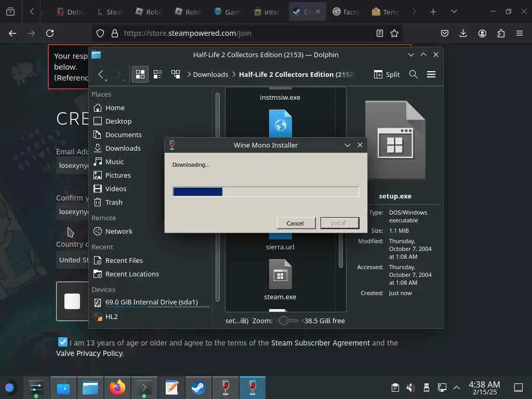Expand the breadcrumb chevron before Half-Life 2 Collectors Edition
The image size is (532, 399).
pos(234,75)
